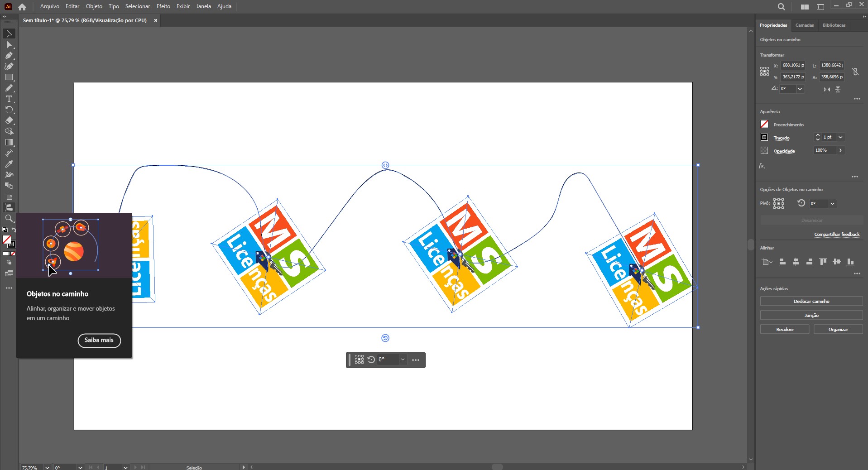Select the Shape Builder tool
Image resolution: width=868 pixels, height=470 pixels.
click(x=9, y=132)
